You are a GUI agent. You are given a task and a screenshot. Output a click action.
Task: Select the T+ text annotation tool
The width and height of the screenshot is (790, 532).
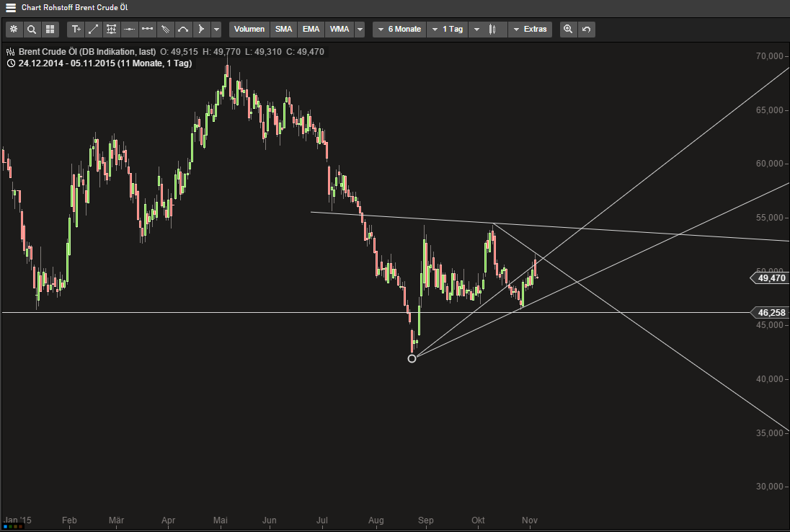[76, 29]
